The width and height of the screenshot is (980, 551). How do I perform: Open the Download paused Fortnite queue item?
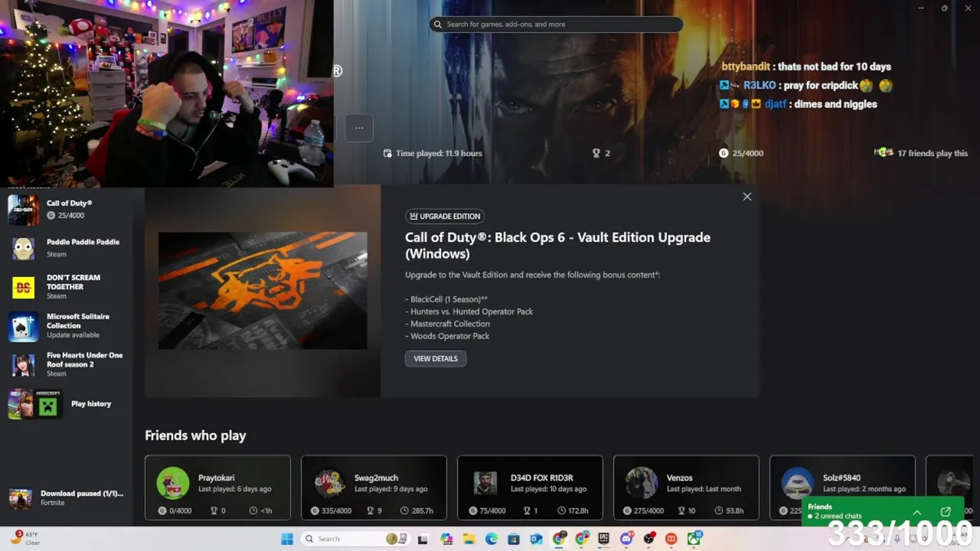(67, 498)
